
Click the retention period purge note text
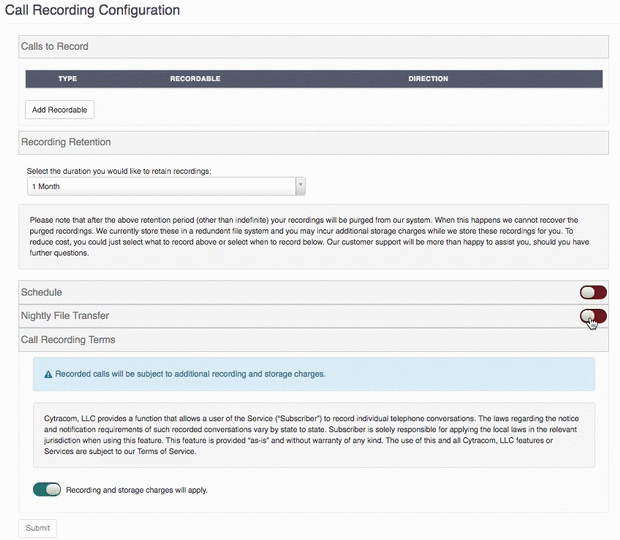(x=314, y=236)
